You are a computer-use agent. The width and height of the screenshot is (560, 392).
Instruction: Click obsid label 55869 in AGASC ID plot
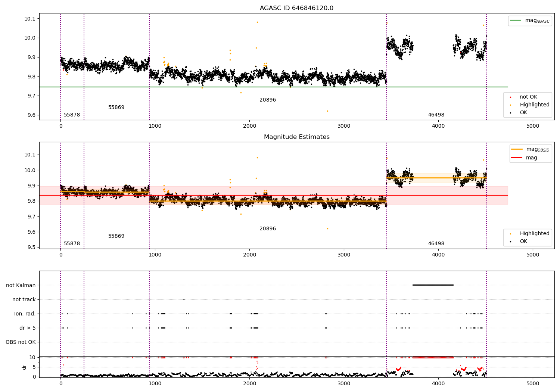point(116,108)
